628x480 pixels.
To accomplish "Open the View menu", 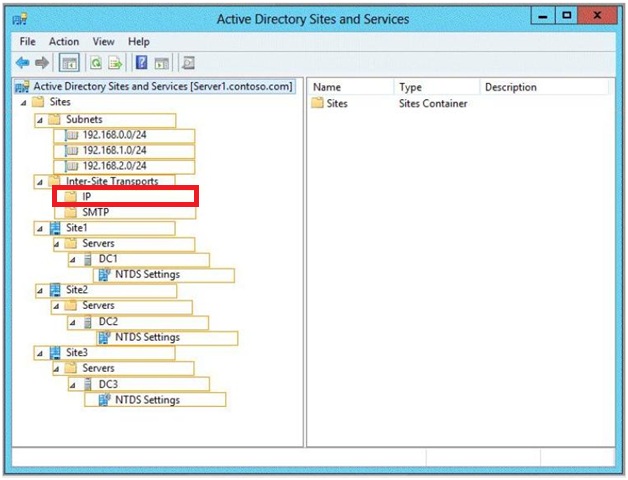I will [103, 42].
